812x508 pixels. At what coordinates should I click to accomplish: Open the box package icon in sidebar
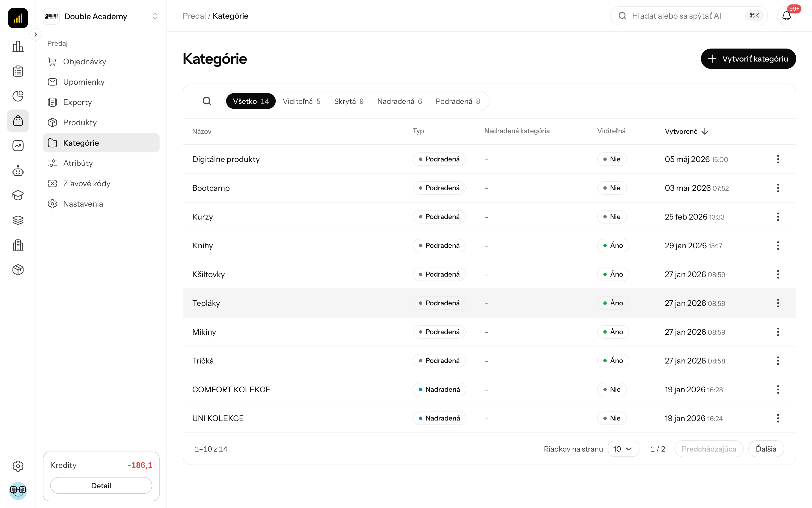point(18,270)
